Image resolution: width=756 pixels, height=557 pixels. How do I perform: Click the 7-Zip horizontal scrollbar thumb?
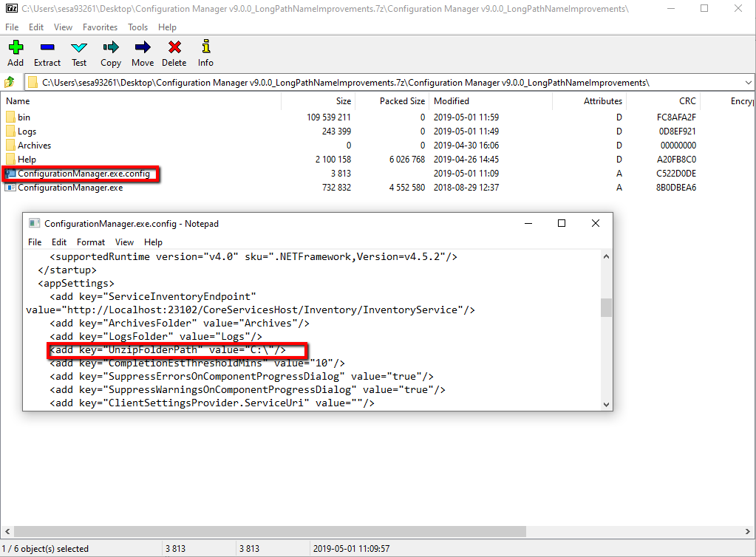270,531
